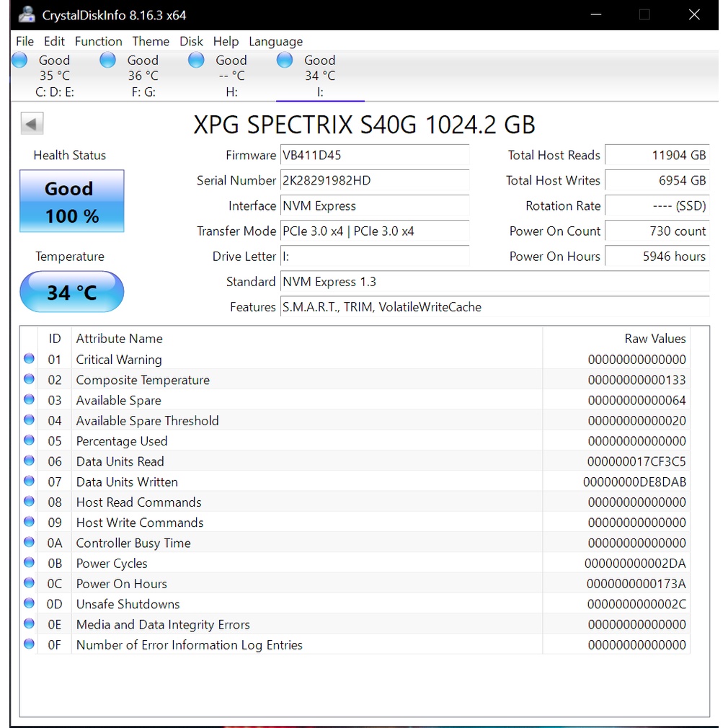
Task: Open the Language menu
Action: tap(275, 41)
